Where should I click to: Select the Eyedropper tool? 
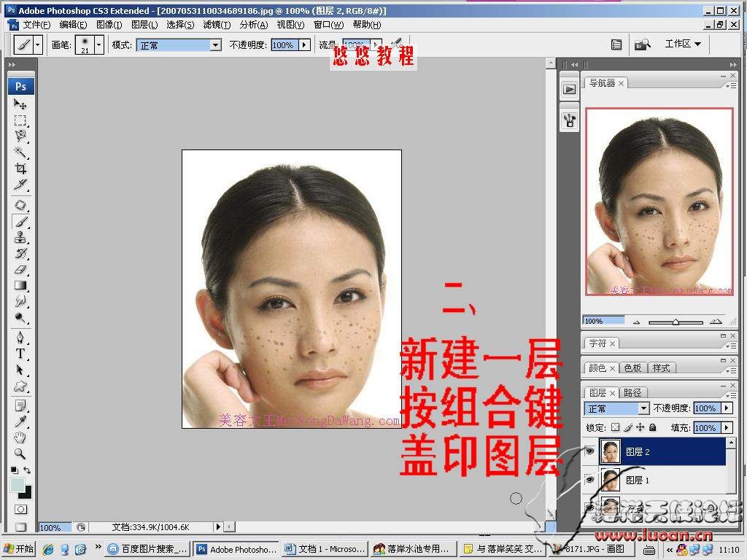(x=20, y=422)
